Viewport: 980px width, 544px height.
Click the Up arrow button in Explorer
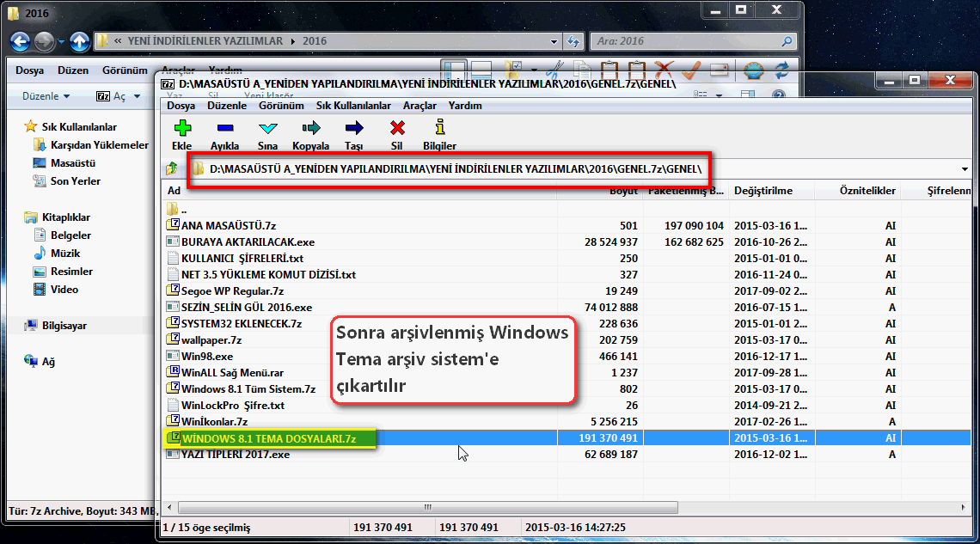[79, 42]
